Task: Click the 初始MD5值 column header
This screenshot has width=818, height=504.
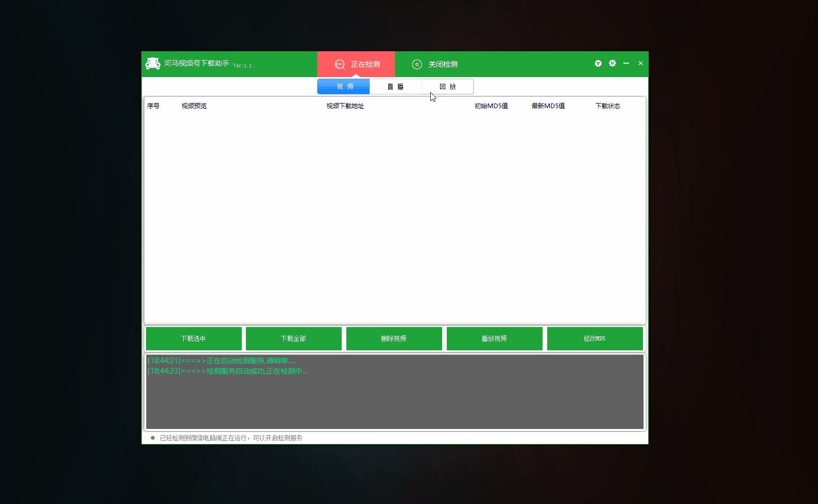Action: (x=491, y=106)
